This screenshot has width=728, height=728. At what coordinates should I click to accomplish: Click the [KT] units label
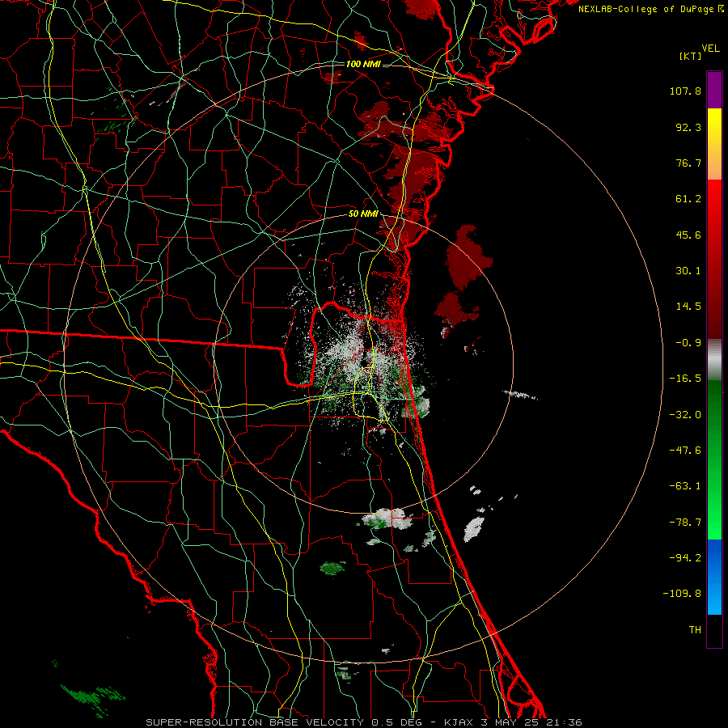(x=691, y=56)
